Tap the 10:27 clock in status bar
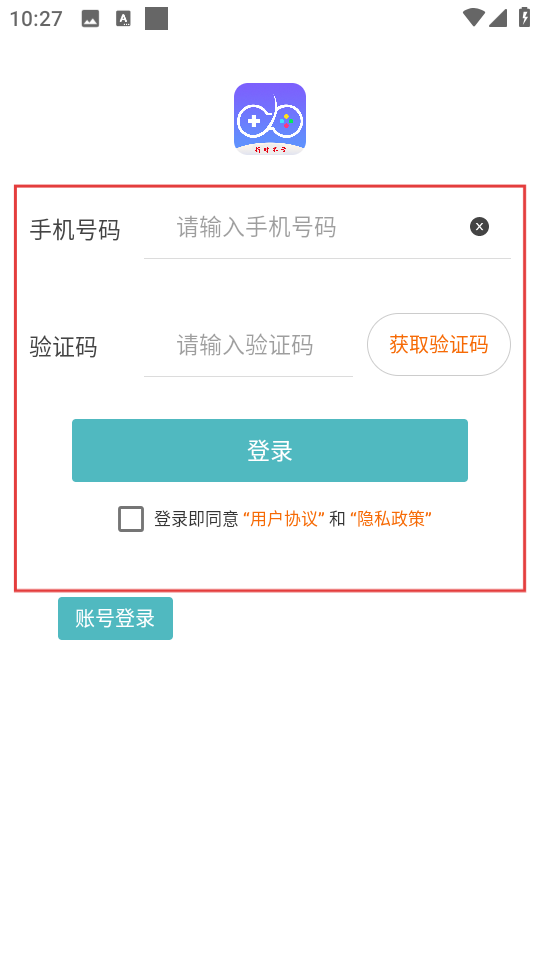The width and height of the screenshot is (540, 960). [36, 19]
